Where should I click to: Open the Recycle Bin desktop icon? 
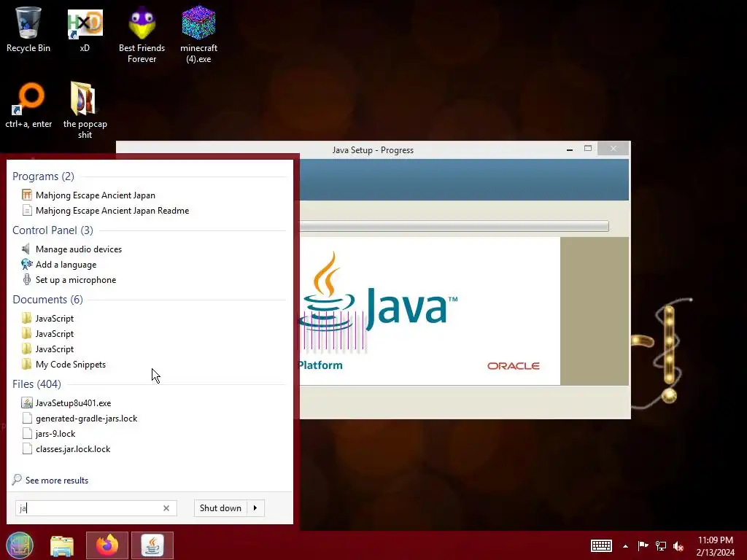pyautogui.click(x=28, y=29)
